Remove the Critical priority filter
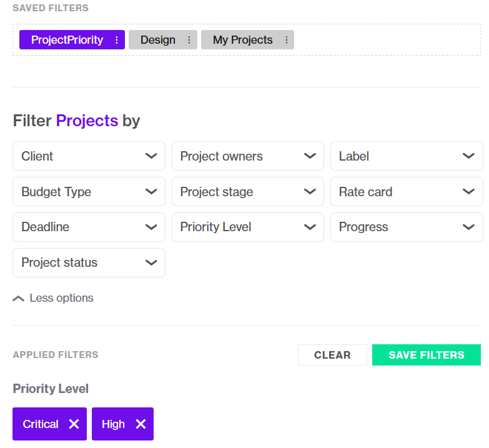 74,424
